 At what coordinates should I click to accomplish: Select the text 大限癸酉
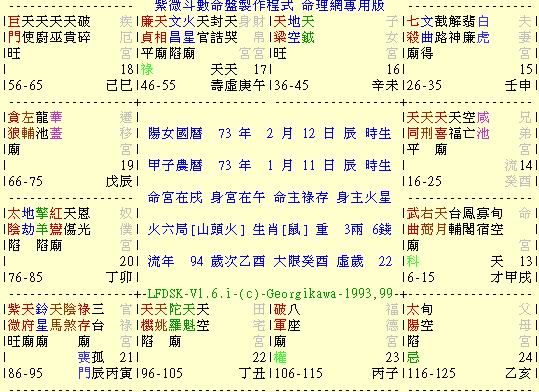pyautogui.click(x=301, y=261)
